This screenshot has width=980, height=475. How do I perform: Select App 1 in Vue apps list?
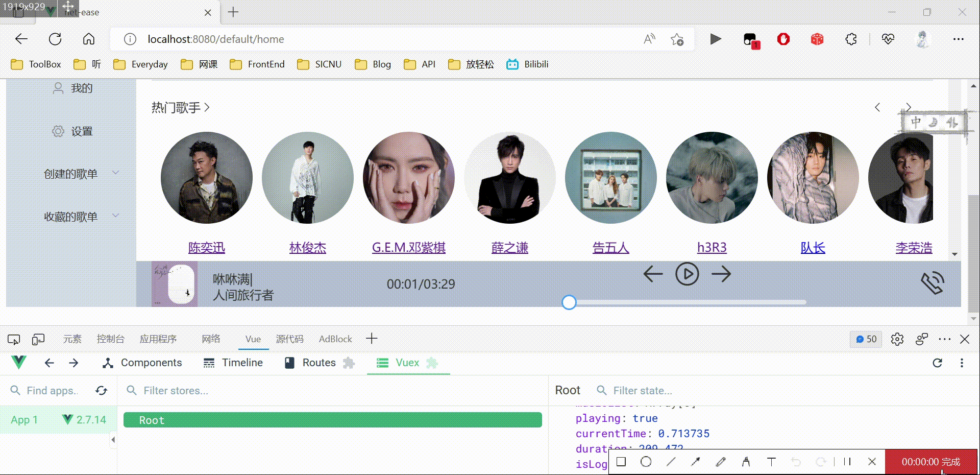[58, 420]
